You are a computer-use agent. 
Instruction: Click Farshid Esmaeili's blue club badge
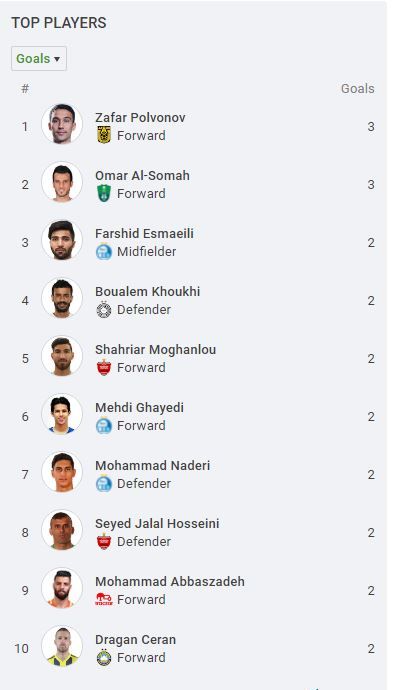coord(104,251)
